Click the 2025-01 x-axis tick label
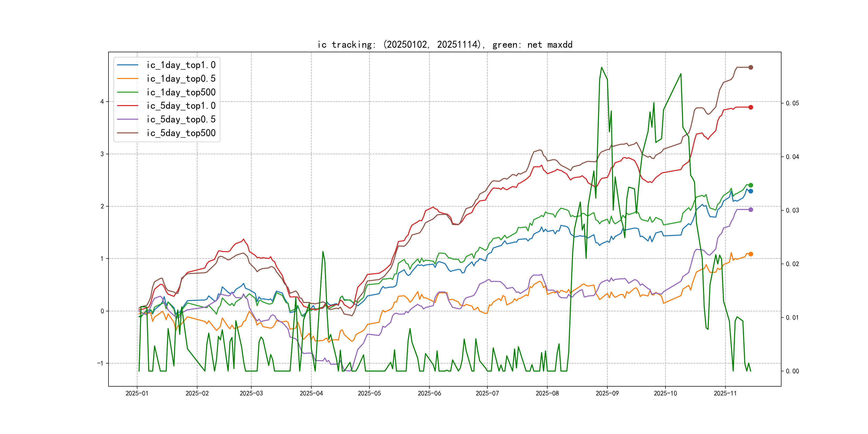 [x=137, y=393]
